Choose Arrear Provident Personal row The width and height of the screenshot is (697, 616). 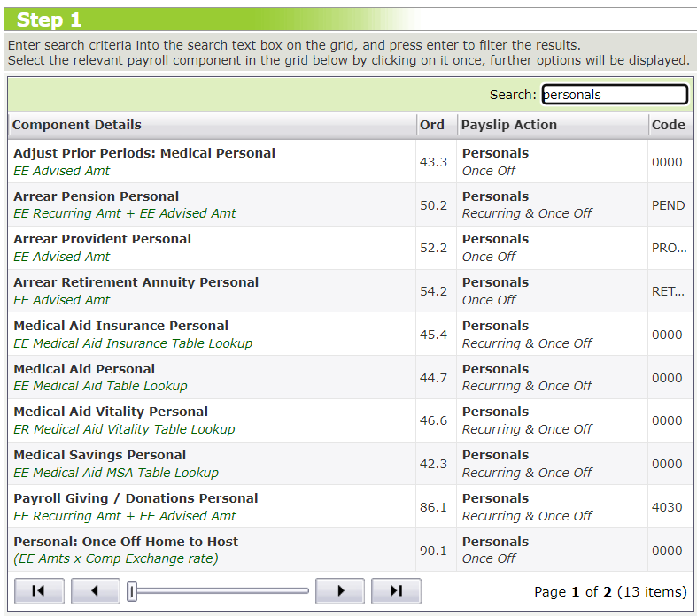pyautogui.click(x=102, y=239)
